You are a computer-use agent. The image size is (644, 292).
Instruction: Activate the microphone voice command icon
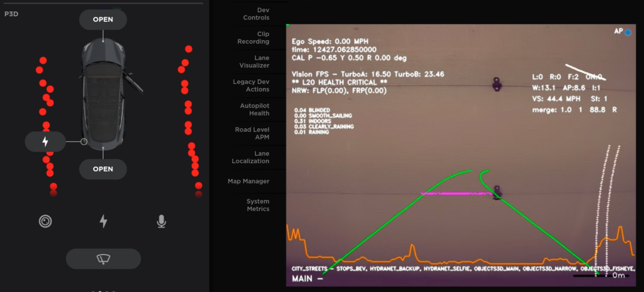(161, 221)
